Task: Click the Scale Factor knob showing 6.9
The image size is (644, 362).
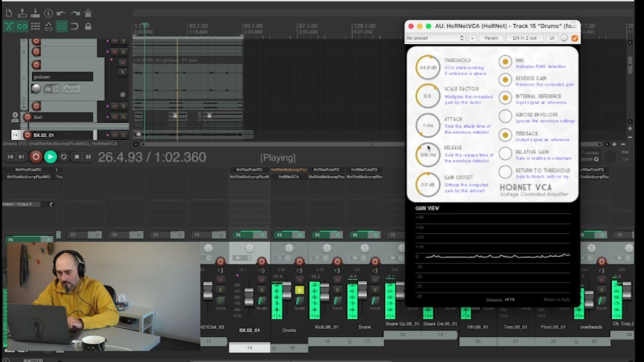Action: coord(428,96)
